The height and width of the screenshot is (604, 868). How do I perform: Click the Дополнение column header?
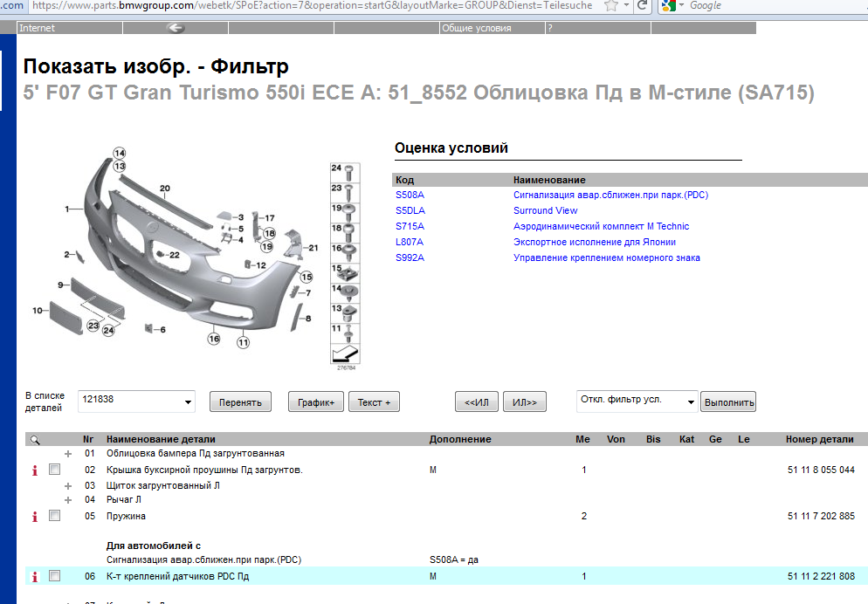coord(460,440)
